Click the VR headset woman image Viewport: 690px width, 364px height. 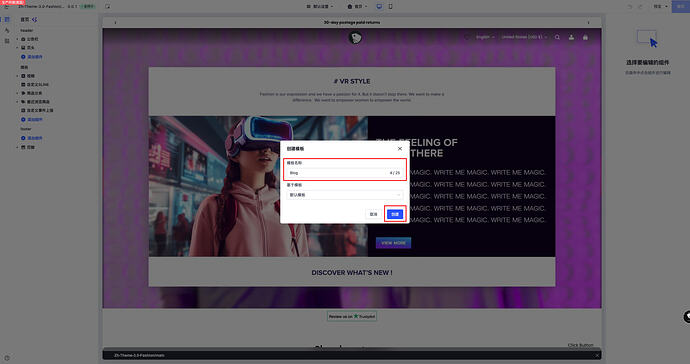[x=258, y=186]
